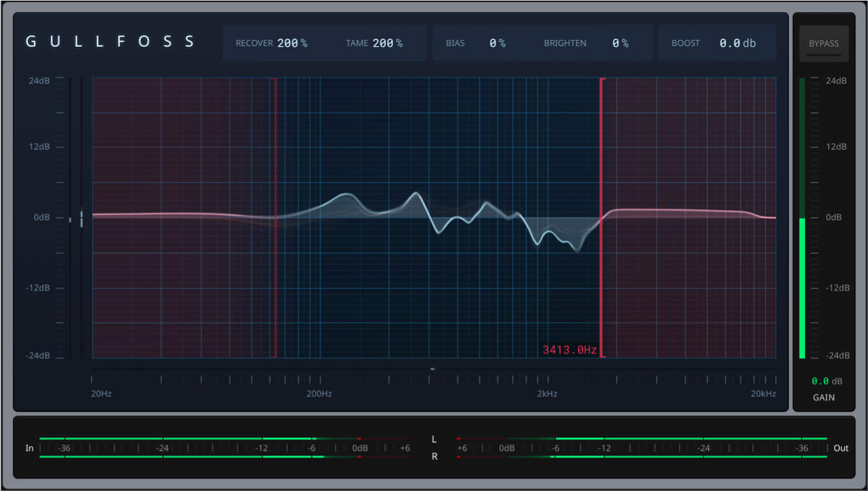Click the small handle below the spectrum graph
The height and width of the screenshot is (491, 868).
432,369
